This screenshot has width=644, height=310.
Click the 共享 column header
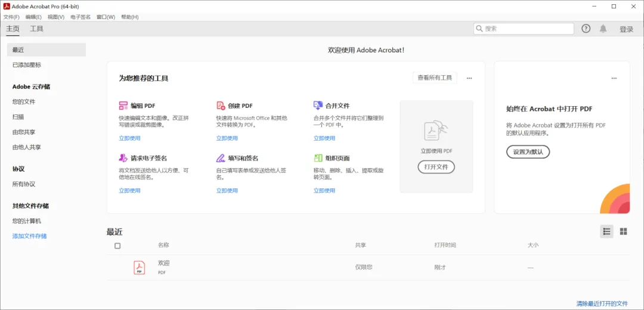point(361,245)
